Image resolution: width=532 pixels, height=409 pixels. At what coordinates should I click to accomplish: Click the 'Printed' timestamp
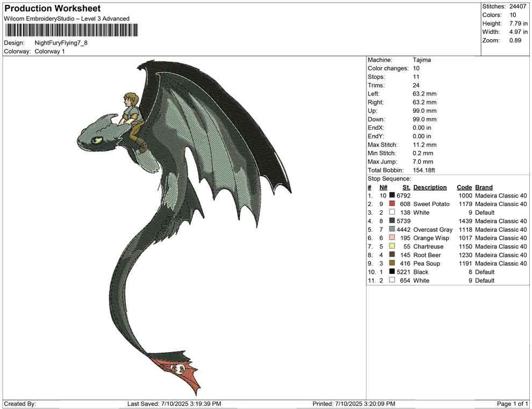point(354,404)
